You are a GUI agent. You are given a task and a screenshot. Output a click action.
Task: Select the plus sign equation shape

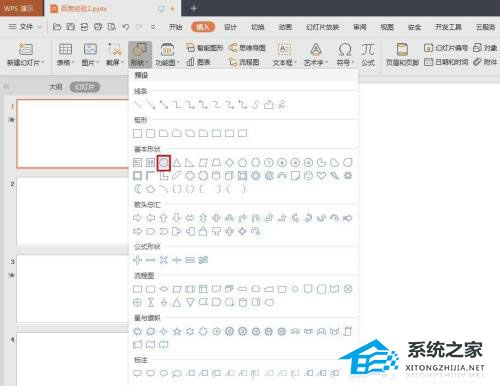pos(137,260)
